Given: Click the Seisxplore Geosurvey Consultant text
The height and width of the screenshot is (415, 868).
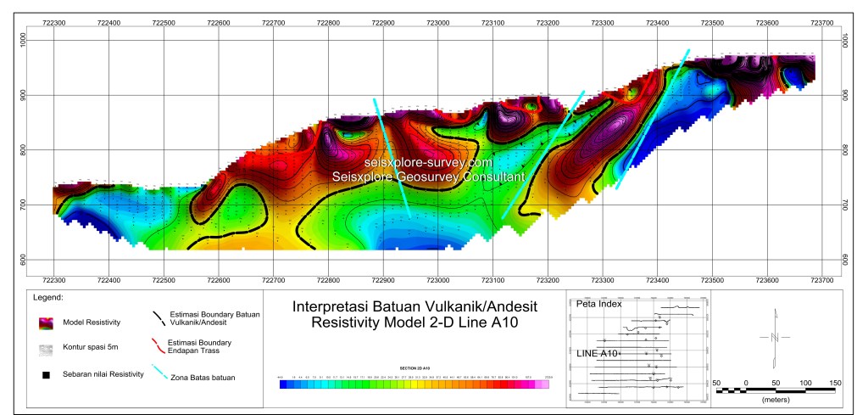Looking at the screenshot, I should tap(428, 177).
